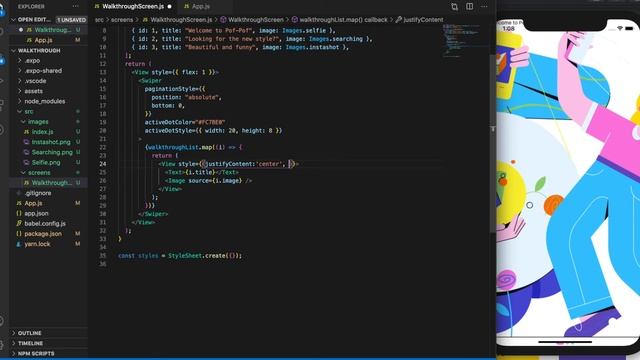Expand the .vscode folder
The width and height of the screenshot is (640, 360).
[x=35, y=81]
